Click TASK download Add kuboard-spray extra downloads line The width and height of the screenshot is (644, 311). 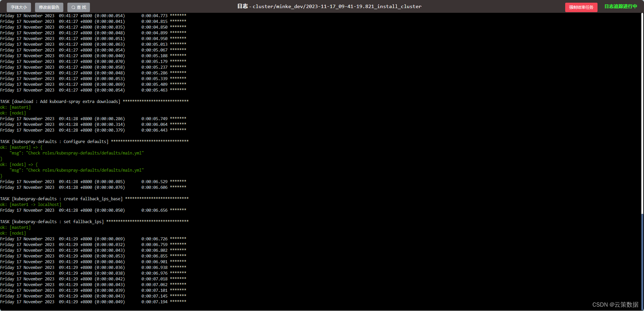(94, 101)
